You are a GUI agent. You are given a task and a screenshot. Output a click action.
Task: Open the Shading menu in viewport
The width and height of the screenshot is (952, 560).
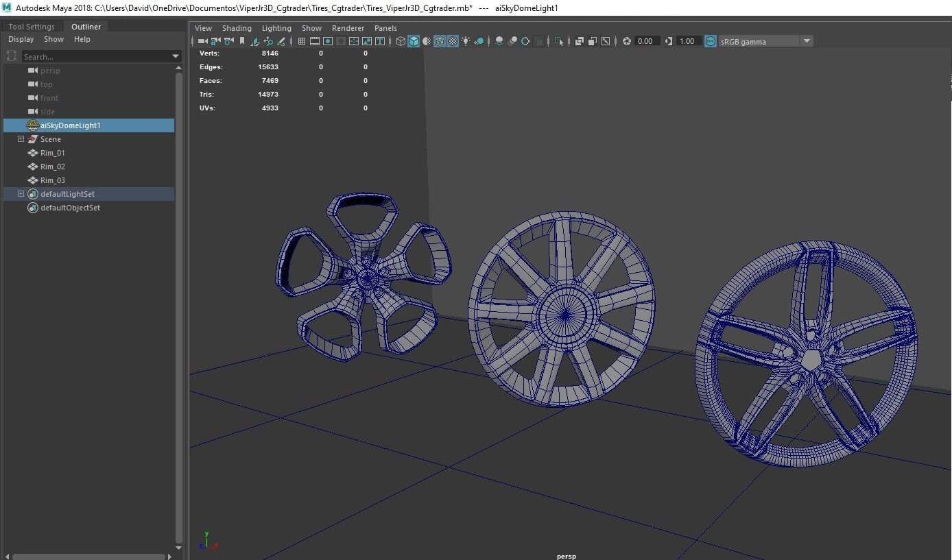click(237, 28)
